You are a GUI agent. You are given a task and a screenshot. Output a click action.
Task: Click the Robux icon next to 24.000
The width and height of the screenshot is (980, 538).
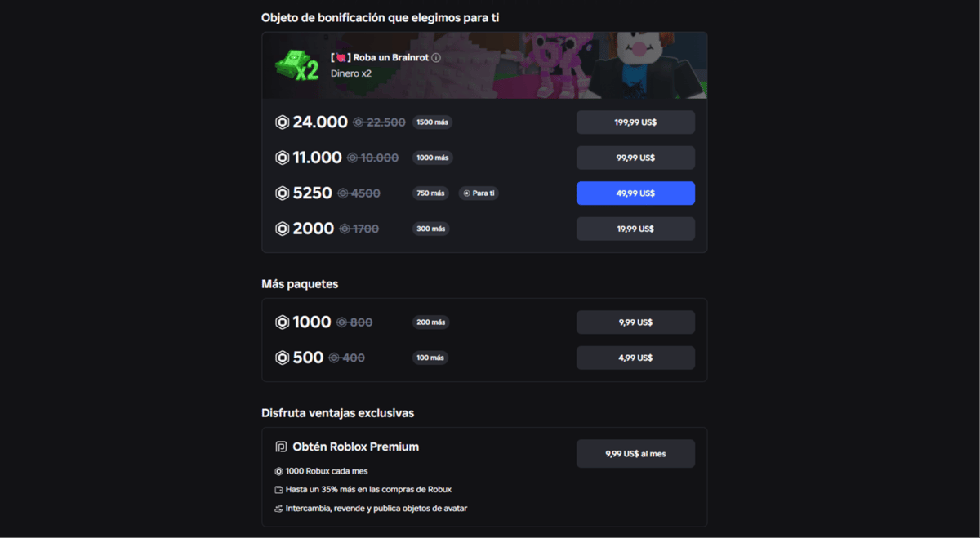click(283, 122)
